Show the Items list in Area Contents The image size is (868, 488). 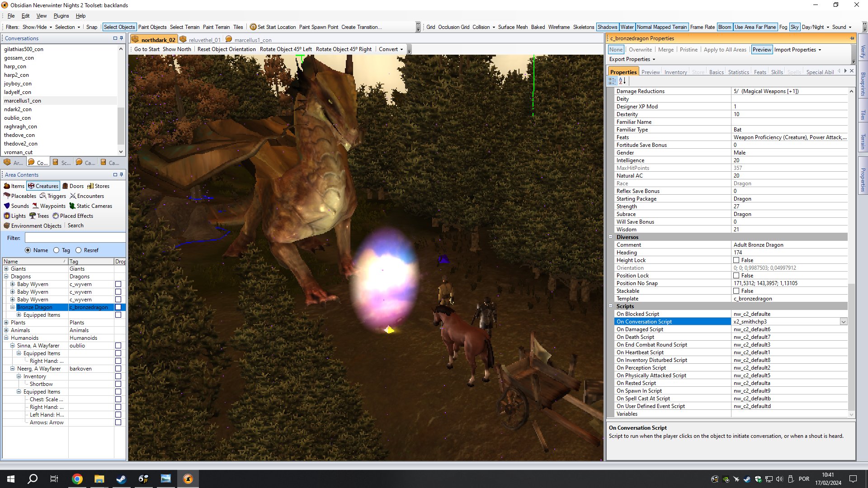[14, 186]
